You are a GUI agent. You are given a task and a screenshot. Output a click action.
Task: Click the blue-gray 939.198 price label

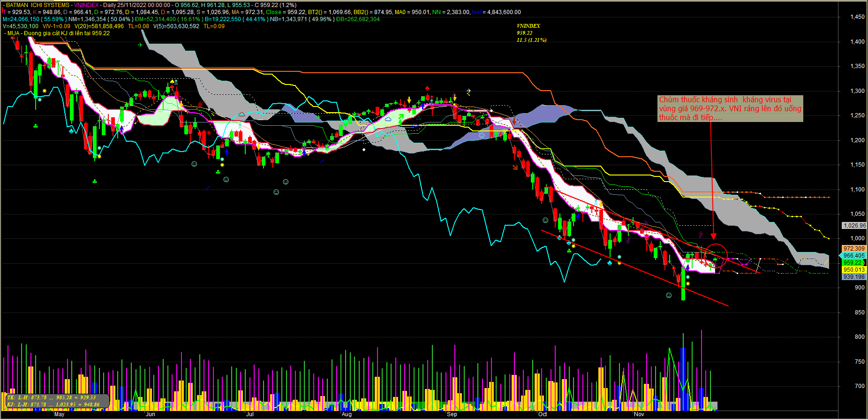(x=853, y=277)
